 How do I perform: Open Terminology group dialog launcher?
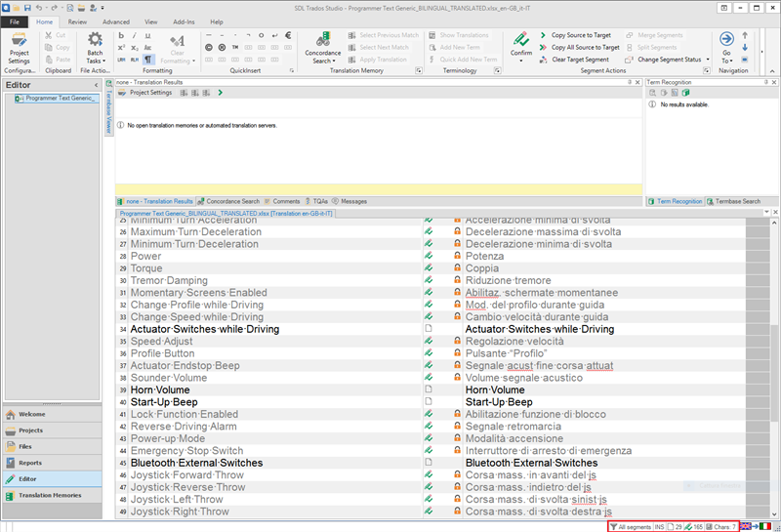(497, 70)
